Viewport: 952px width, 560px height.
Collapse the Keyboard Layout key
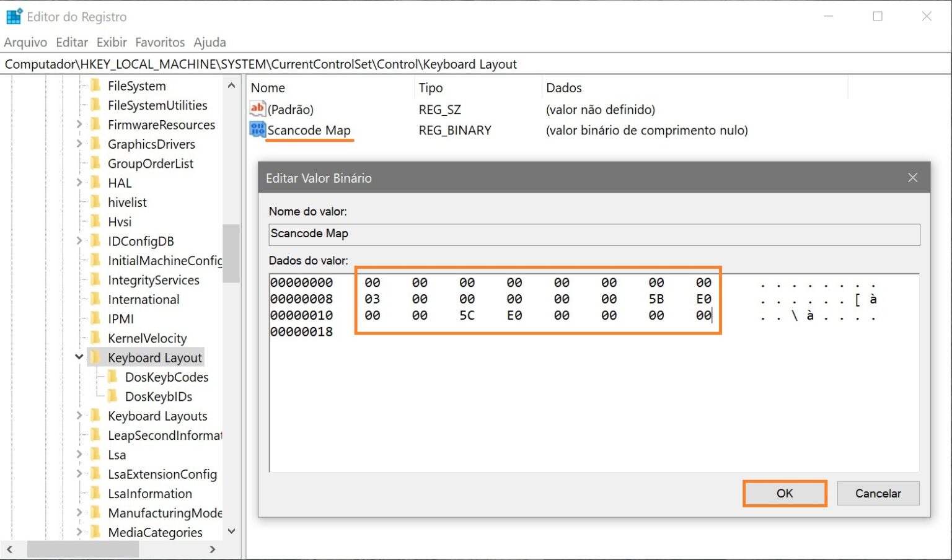tap(79, 357)
